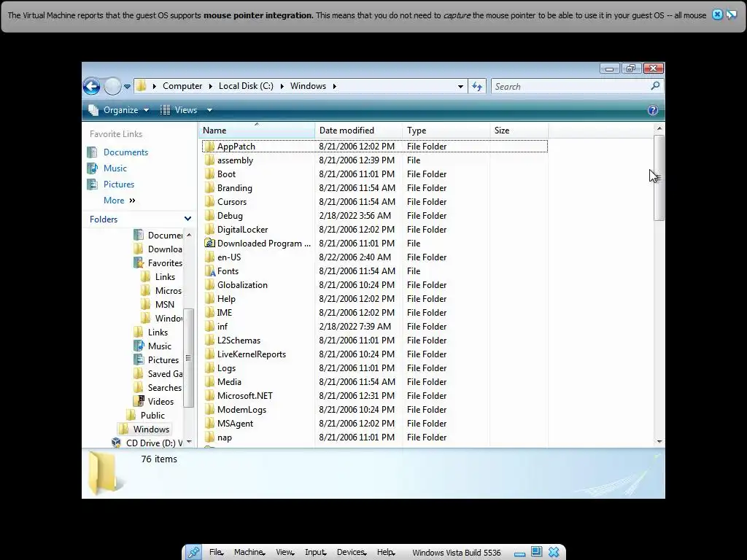Select Favorites in the folder tree
The width and height of the screenshot is (747, 560).
165,262
